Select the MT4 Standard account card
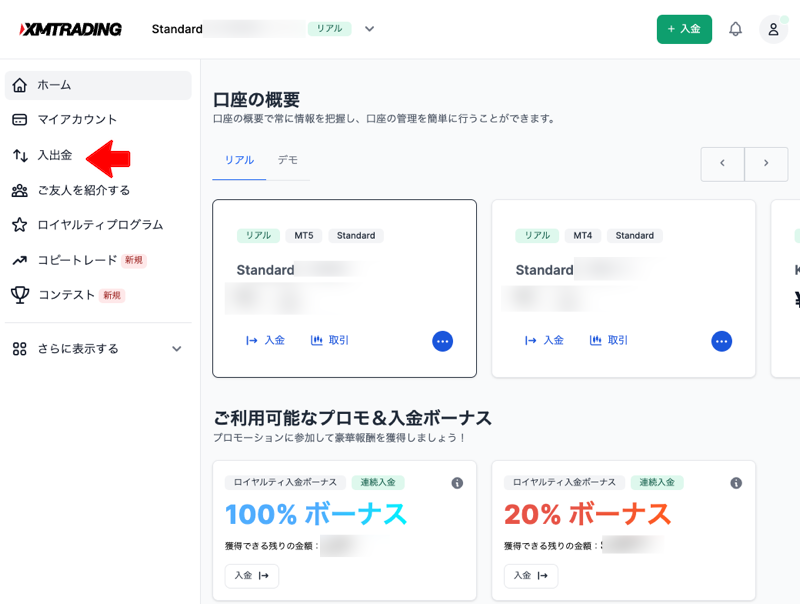The height and width of the screenshot is (604, 800). [623, 288]
